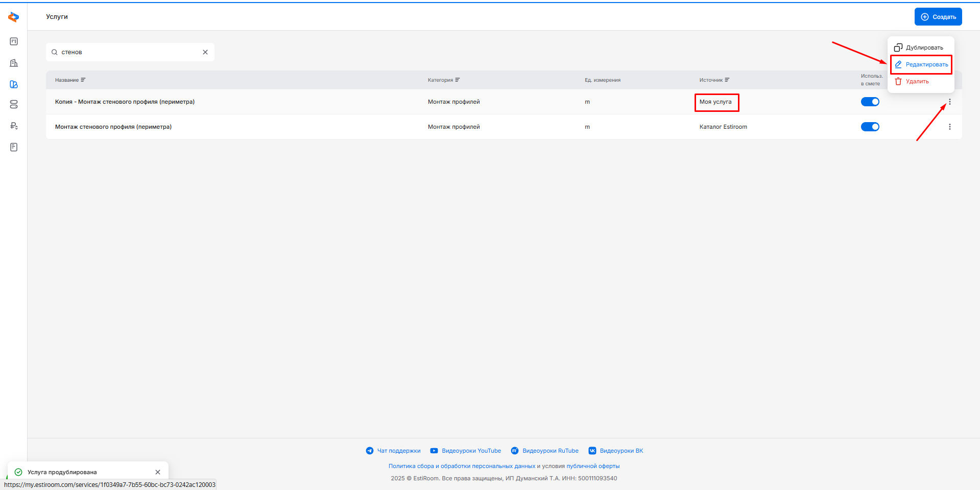Screen dimensions: 980x490
Task: Disable use-in-estimate toggle for copied service
Action: tap(870, 102)
